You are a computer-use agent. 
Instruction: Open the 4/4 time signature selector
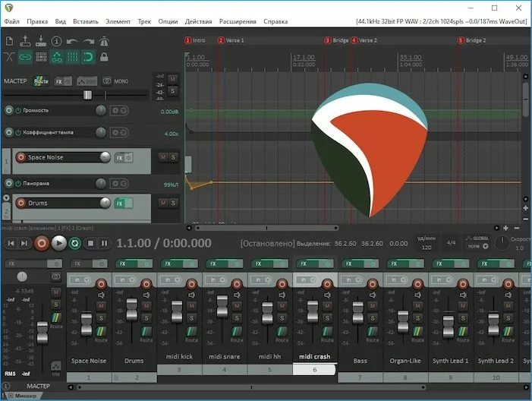pyautogui.click(x=451, y=243)
